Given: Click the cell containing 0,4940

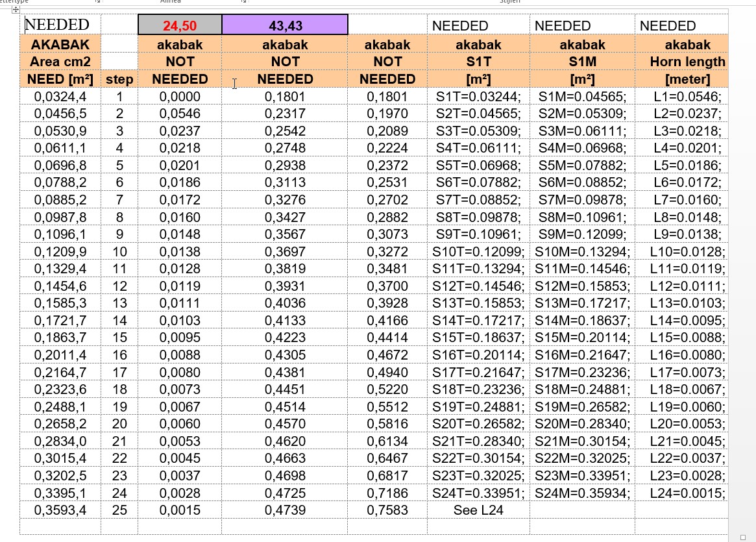Looking at the screenshot, I should pos(387,373).
